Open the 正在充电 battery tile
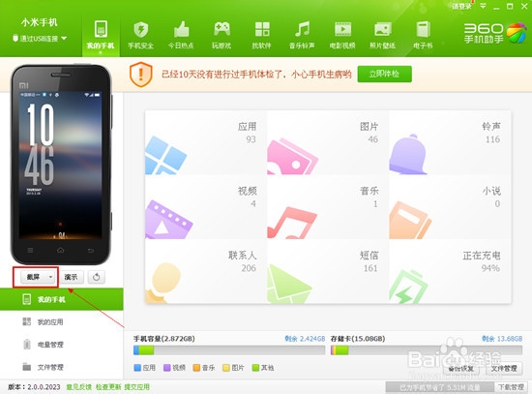 450,271
